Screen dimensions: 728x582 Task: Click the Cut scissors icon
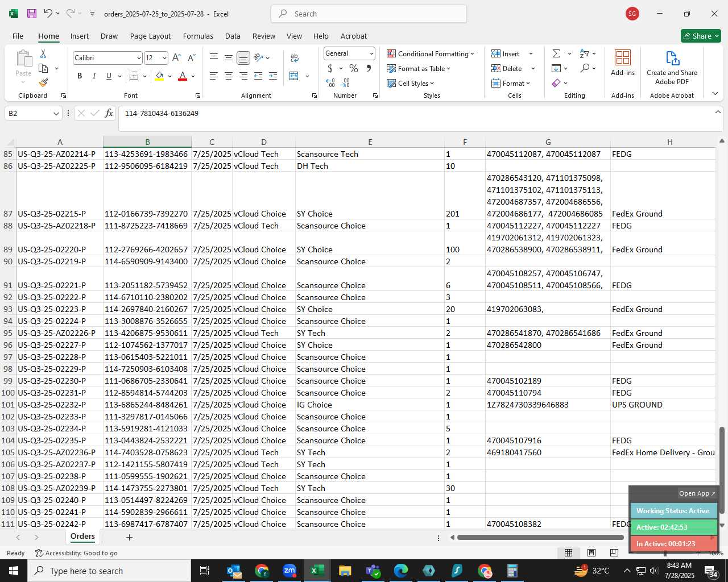click(x=43, y=53)
